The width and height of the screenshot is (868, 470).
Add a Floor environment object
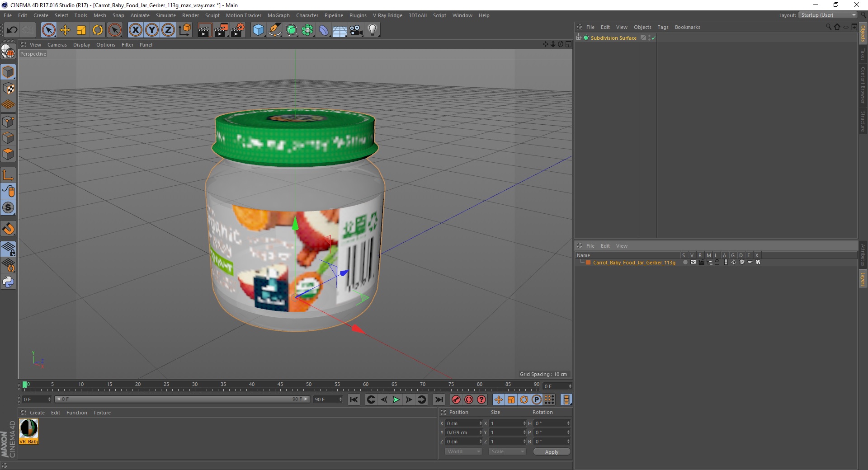pos(340,30)
